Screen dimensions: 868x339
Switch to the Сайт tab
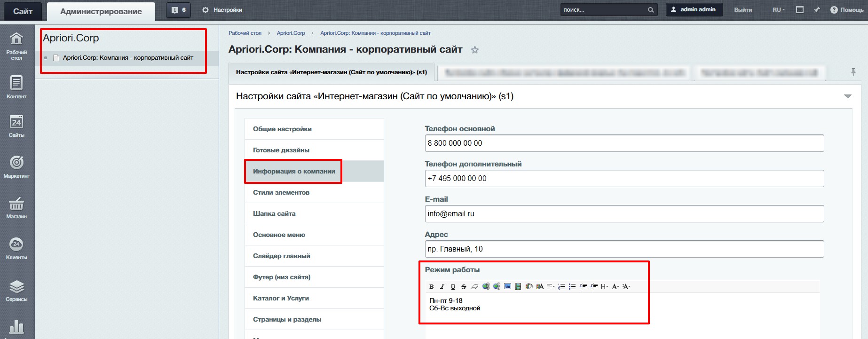click(x=23, y=11)
